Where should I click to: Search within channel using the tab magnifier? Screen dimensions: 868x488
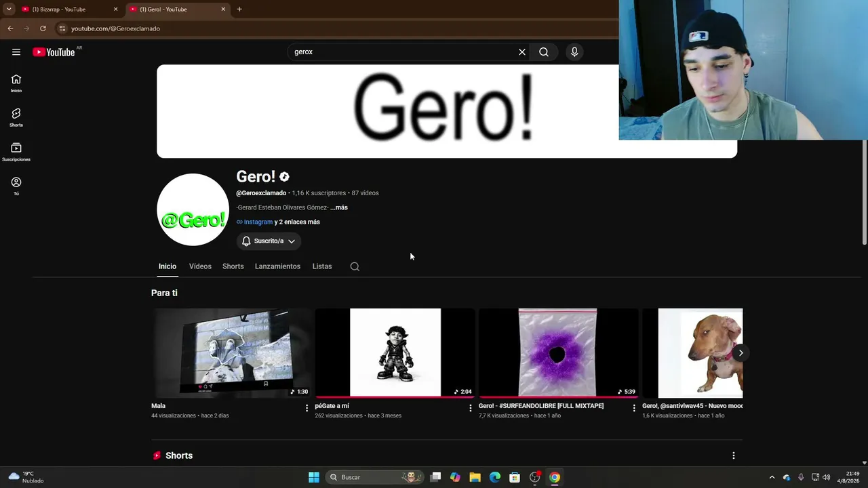click(x=355, y=266)
